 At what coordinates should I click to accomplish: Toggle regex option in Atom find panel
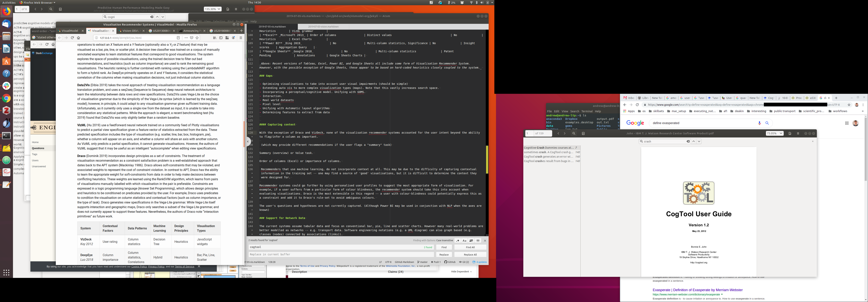(458, 241)
